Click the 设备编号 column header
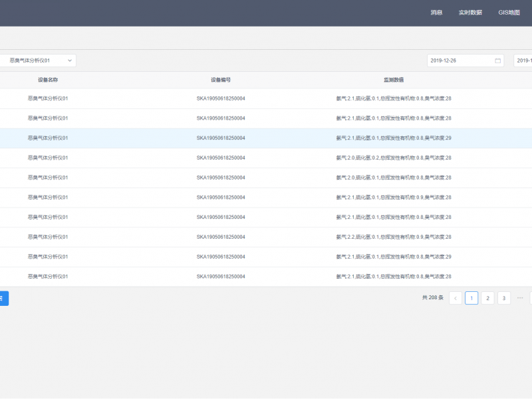 click(221, 80)
